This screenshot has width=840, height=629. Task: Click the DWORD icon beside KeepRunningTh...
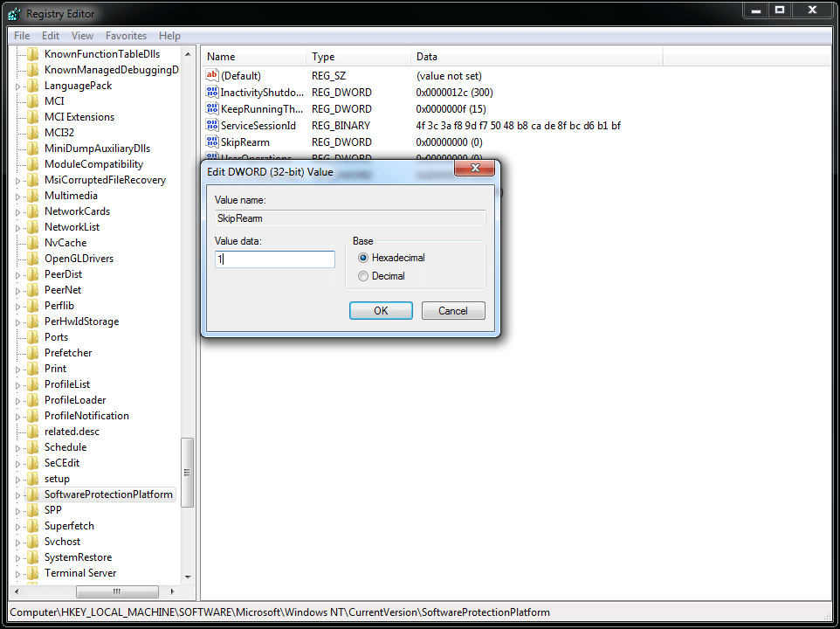coord(211,108)
